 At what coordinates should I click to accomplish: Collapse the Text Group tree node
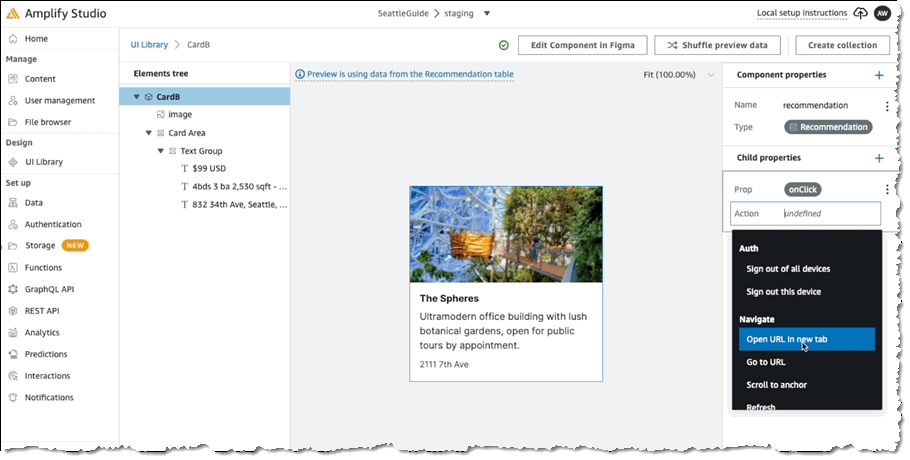tap(160, 151)
